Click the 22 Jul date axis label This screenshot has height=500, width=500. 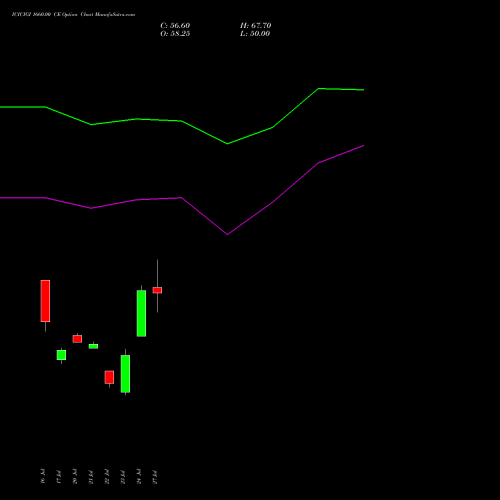107,476
